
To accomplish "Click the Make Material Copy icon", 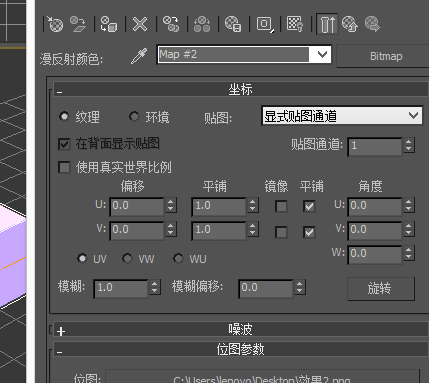I will click(171, 24).
